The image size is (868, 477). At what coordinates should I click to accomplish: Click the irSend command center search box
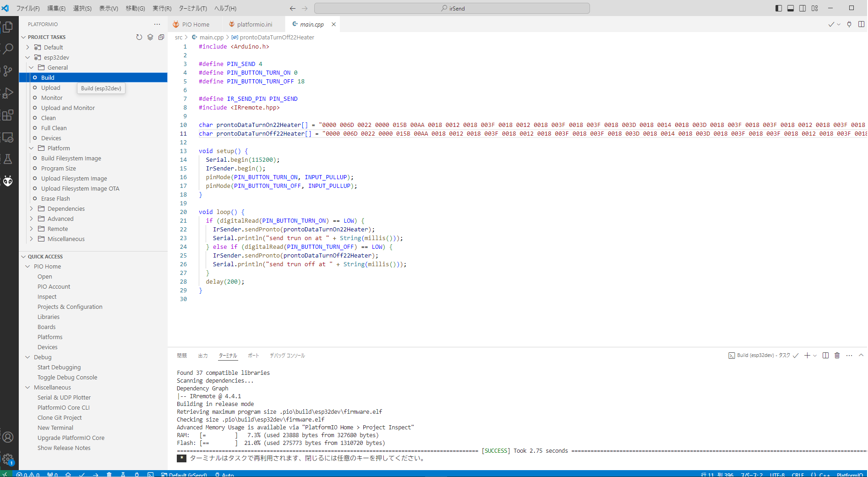click(452, 8)
